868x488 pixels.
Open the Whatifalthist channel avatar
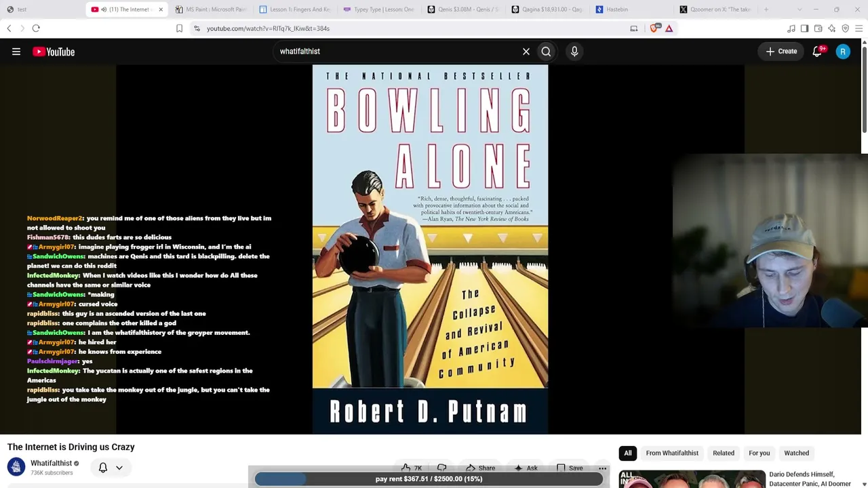(16, 466)
